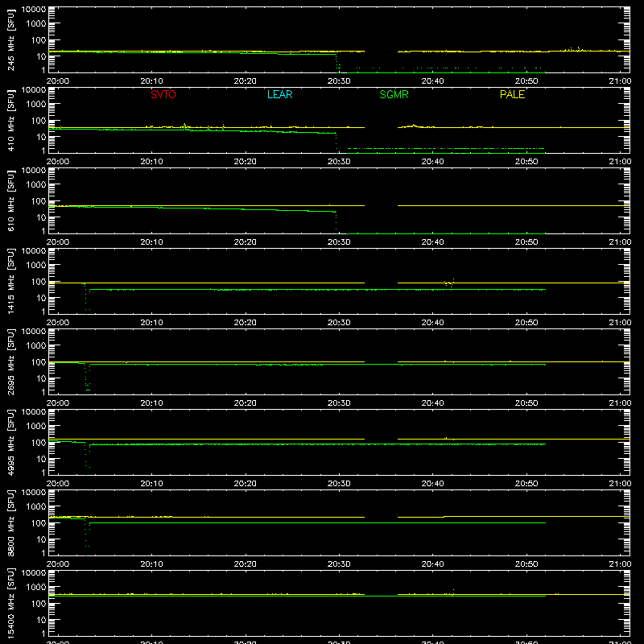This screenshot has height=644, width=644.
Task: Click 20:10 time label under 610 MHz plot
Action: (x=151, y=242)
